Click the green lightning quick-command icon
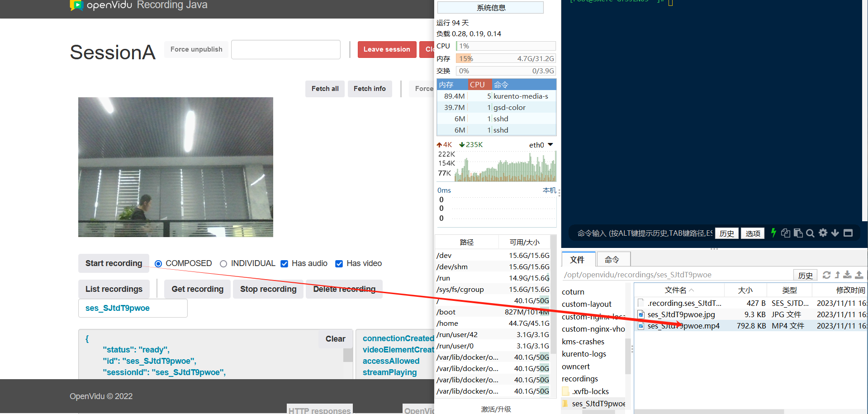868x414 pixels. [x=773, y=233]
